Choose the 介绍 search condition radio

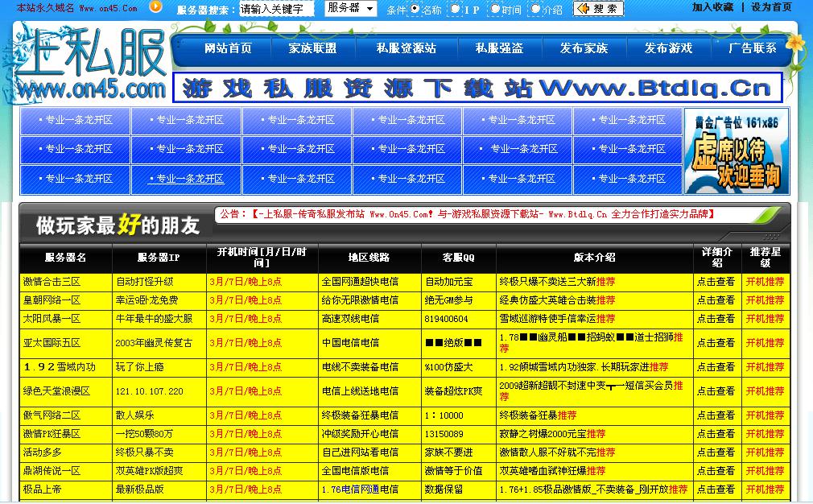[534, 9]
